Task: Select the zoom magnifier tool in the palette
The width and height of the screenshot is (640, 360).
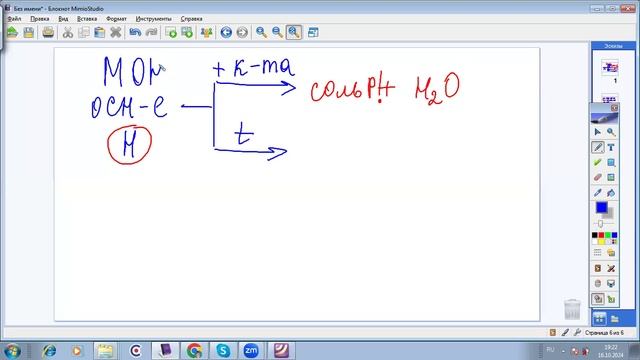Action: click(611, 132)
